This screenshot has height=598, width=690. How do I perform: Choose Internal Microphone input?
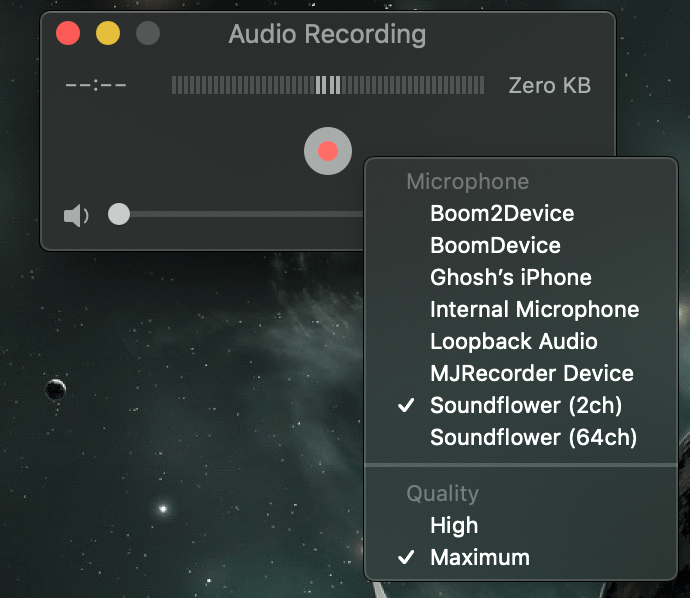click(x=521, y=309)
